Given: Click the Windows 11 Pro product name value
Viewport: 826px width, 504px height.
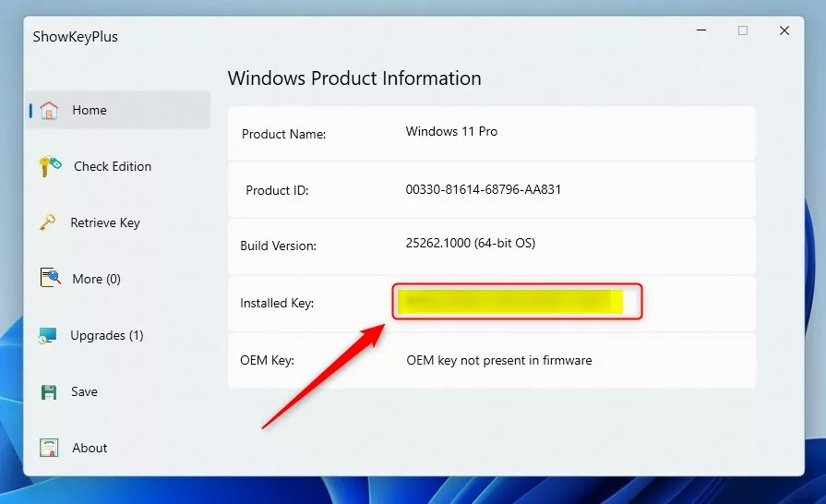Looking at the screenshot, I should (x=451, y=132).
